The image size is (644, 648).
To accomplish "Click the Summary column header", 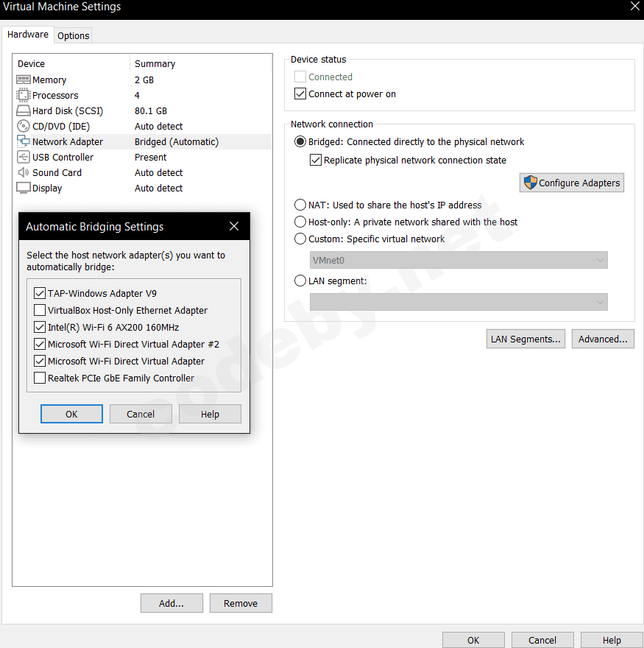I will pyautogui.click(x=155, y=63).
